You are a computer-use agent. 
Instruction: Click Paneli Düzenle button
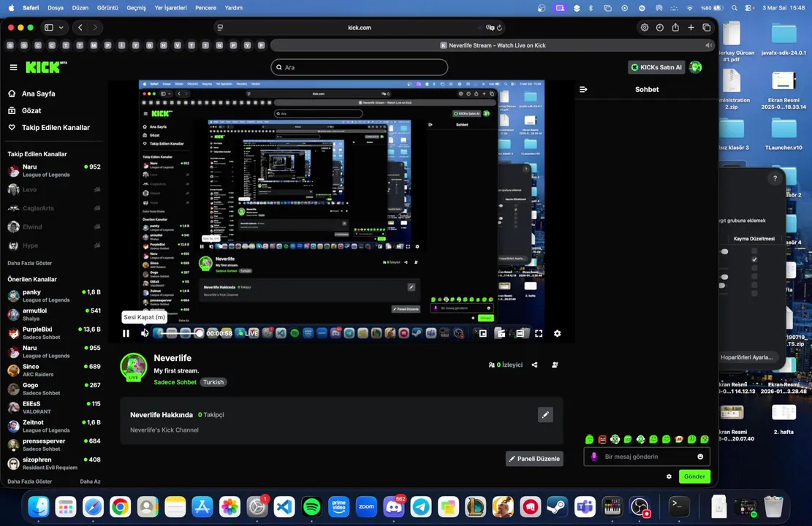coord(534,459)
